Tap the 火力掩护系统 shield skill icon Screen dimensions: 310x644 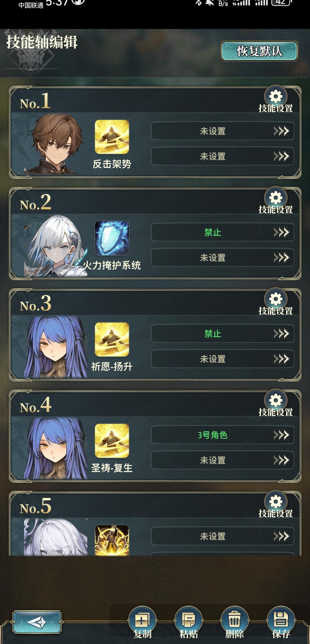coord(112,238)
